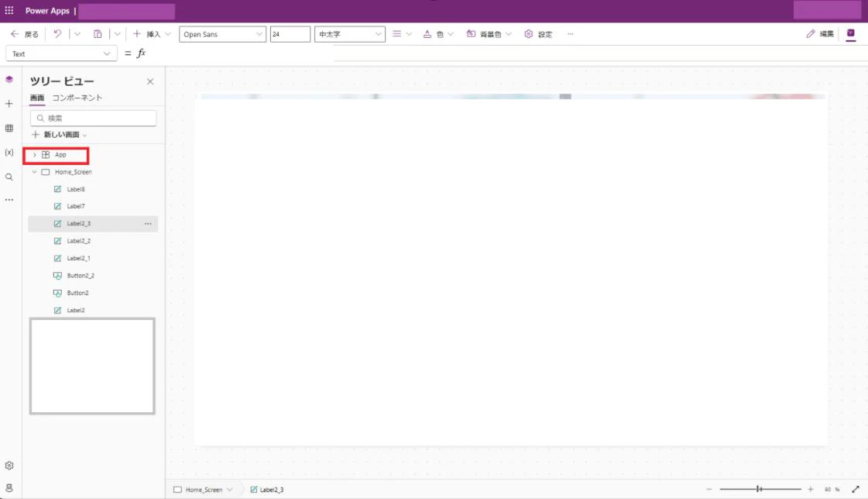The width and height of the screenshot is (868, 499).
Task: Open the sidebar more options ellipsis
Action: point(9,200)
